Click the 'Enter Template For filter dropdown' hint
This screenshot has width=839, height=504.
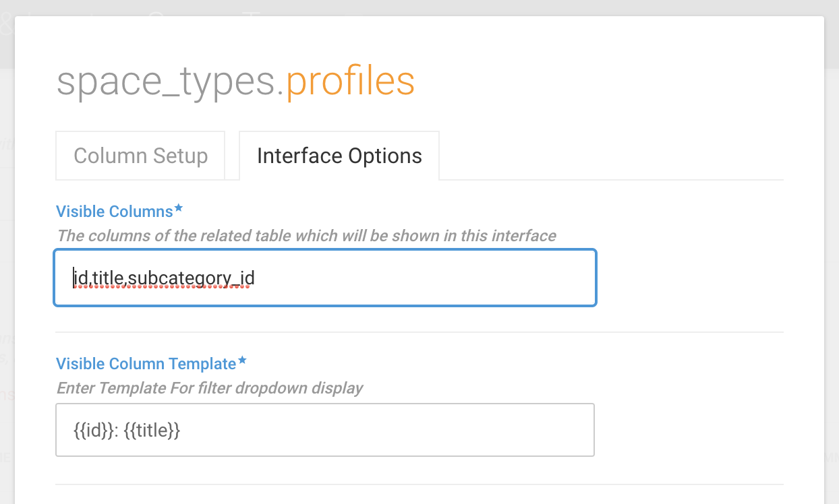(x=210, y=388)
